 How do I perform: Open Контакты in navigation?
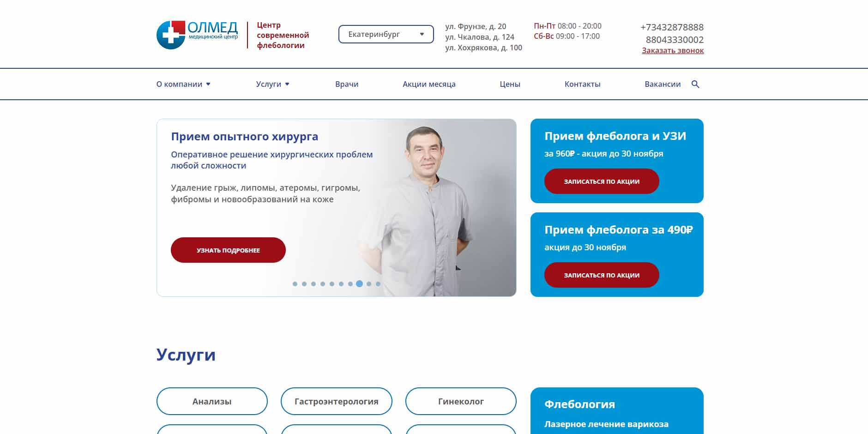tap(582, 84)
